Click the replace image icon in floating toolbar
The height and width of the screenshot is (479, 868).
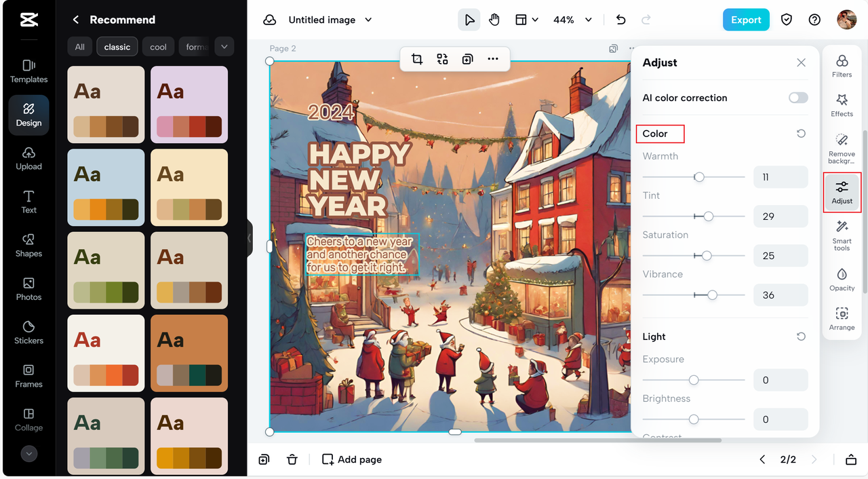442,59
